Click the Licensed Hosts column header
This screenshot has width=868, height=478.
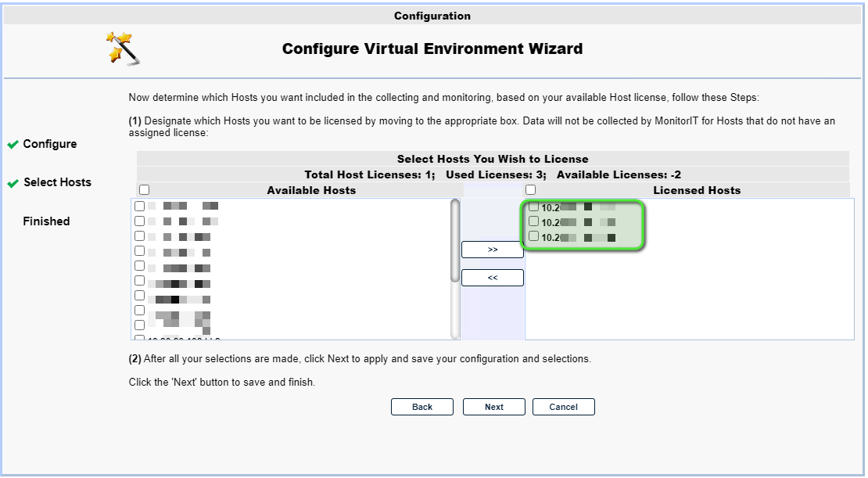(x=697, y=191)
